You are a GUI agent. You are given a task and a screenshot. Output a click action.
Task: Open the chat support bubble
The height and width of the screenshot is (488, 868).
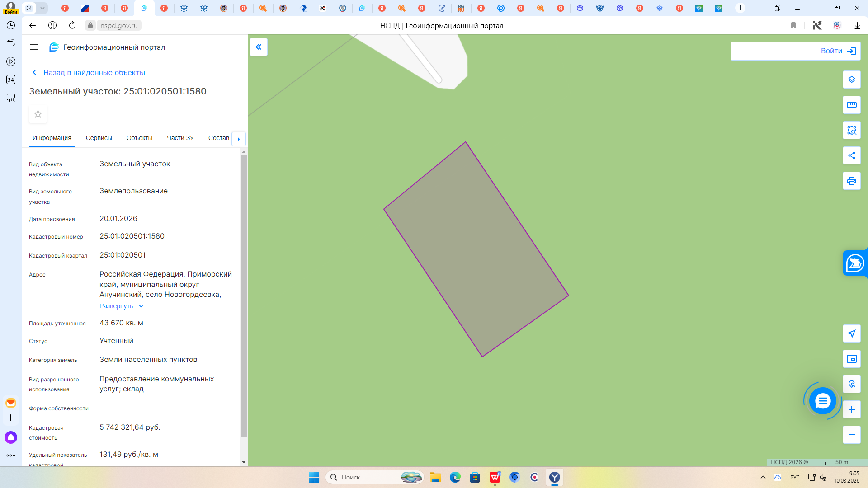click(822, 401)
